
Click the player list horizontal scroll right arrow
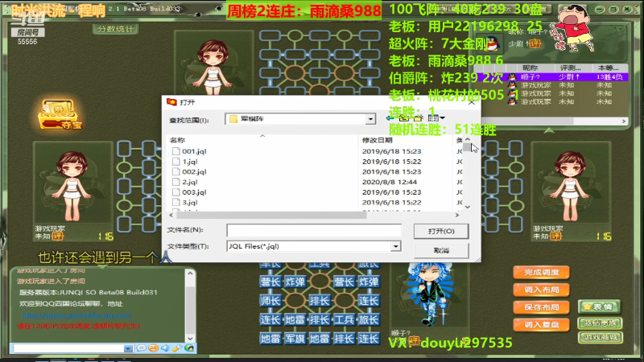click(623, 121)
